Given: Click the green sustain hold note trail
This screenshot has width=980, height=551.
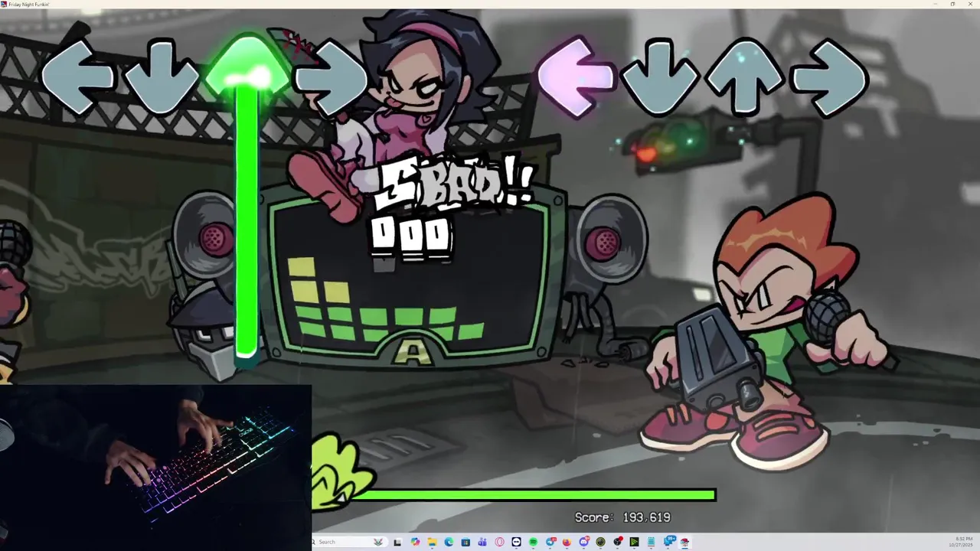Looking at the screenshot, I should point(247,222).
